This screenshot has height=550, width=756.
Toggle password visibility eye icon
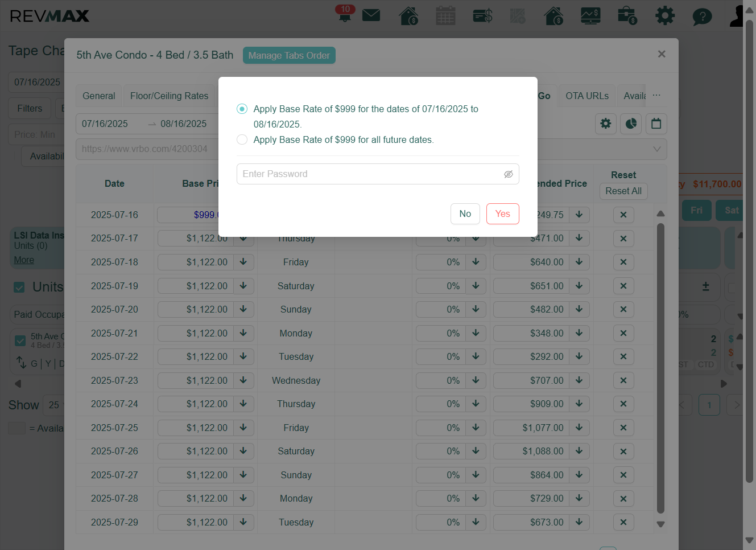pyautogui.click(x=509, y=174)
